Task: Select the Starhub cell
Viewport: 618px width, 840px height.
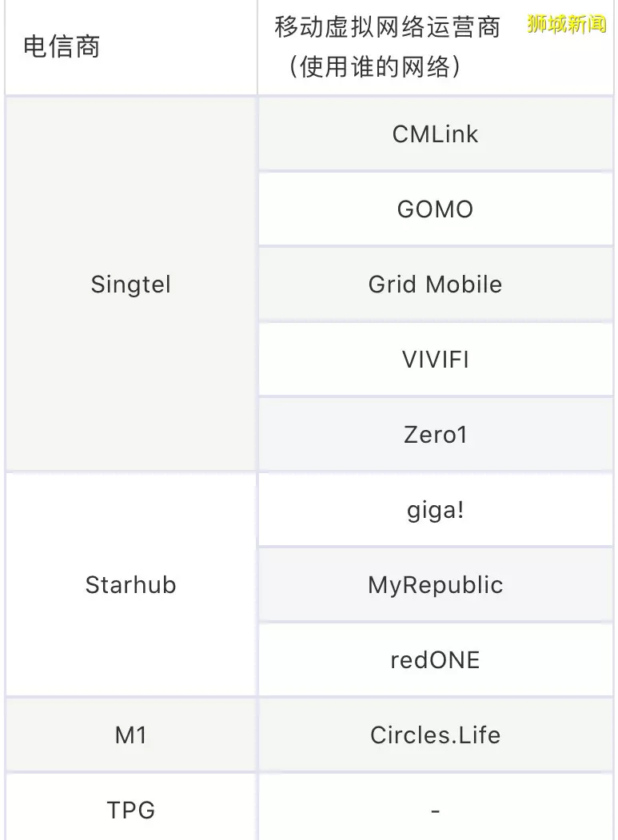Action: pyautogui.click(x=131, y=584)
